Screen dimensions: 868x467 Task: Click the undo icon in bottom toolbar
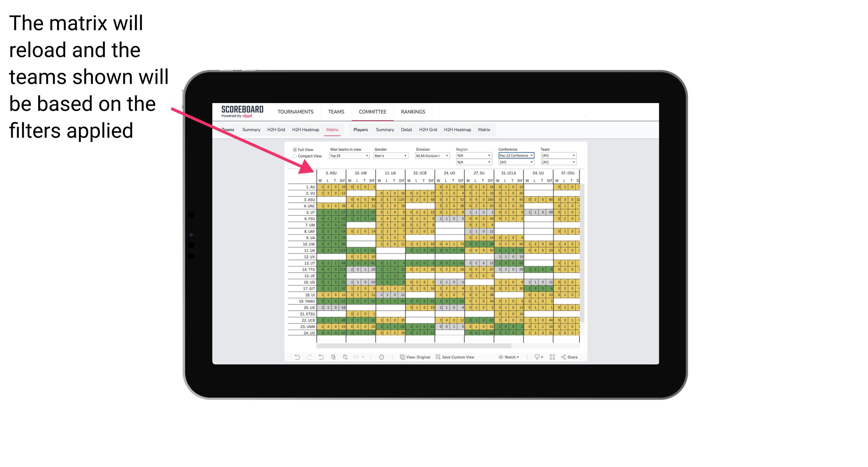coord(295,358)
